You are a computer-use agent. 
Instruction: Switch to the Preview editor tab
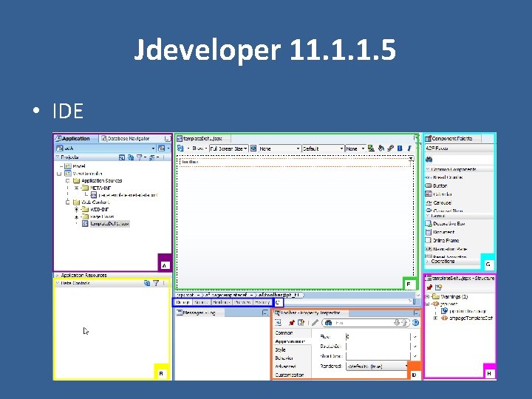(242, 302)
